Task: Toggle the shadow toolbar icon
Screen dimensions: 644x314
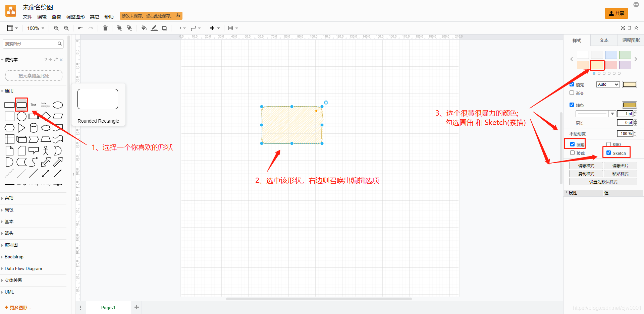Action: pyautogui.click(x=164, y=28)
